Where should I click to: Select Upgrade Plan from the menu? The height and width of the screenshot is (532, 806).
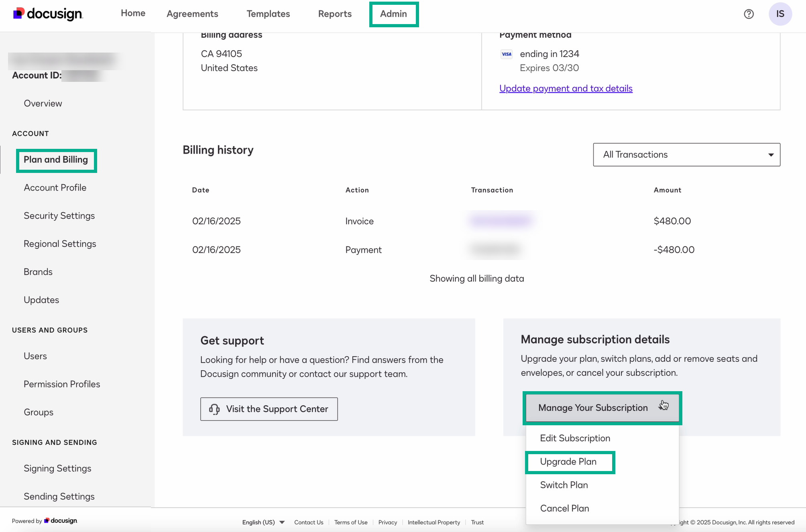[x=568, y=461]
